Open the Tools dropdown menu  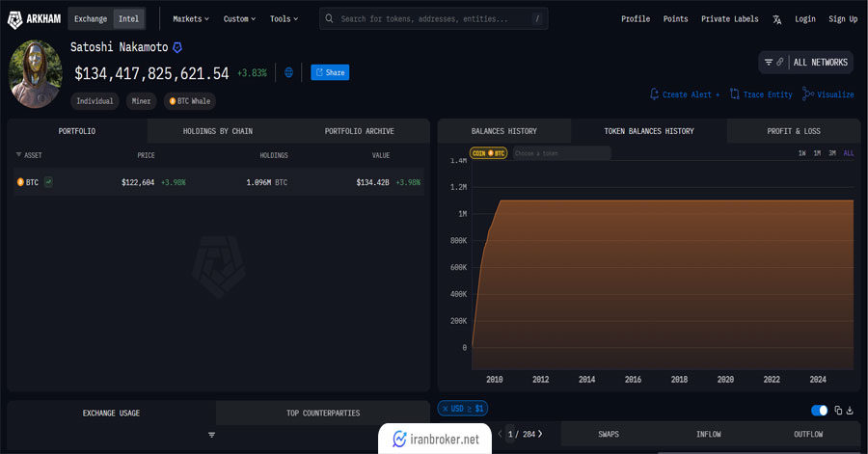284,19
